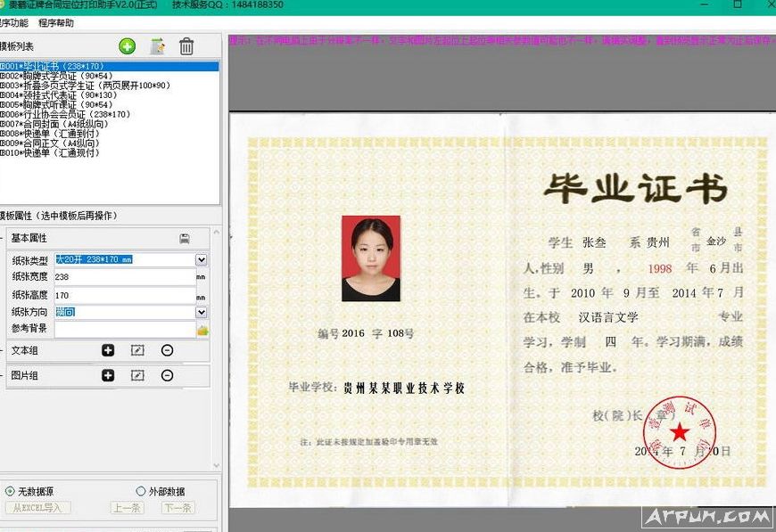Screen dimensions: 776x532
Task: Open the edit template icon beside the trash
Action: coord(158,45)
